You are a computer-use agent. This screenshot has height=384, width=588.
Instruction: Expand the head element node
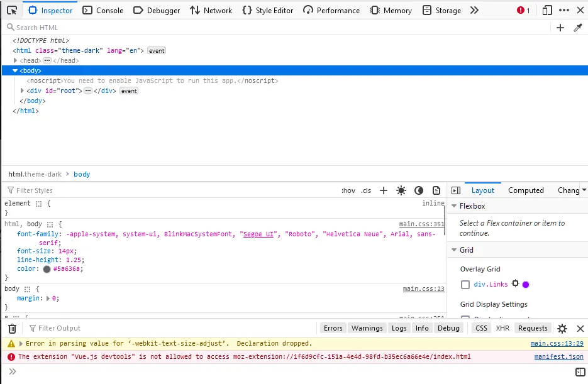pyautogui.click(x=15, y=61)
